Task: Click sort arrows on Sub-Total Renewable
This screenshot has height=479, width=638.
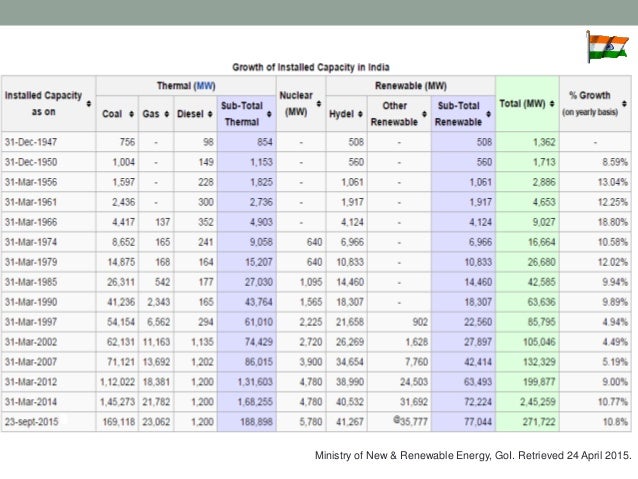Action: pos(490,115)
